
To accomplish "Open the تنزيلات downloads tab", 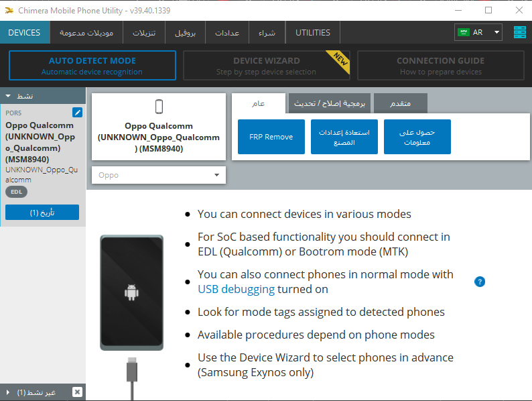I will [144, 33].
